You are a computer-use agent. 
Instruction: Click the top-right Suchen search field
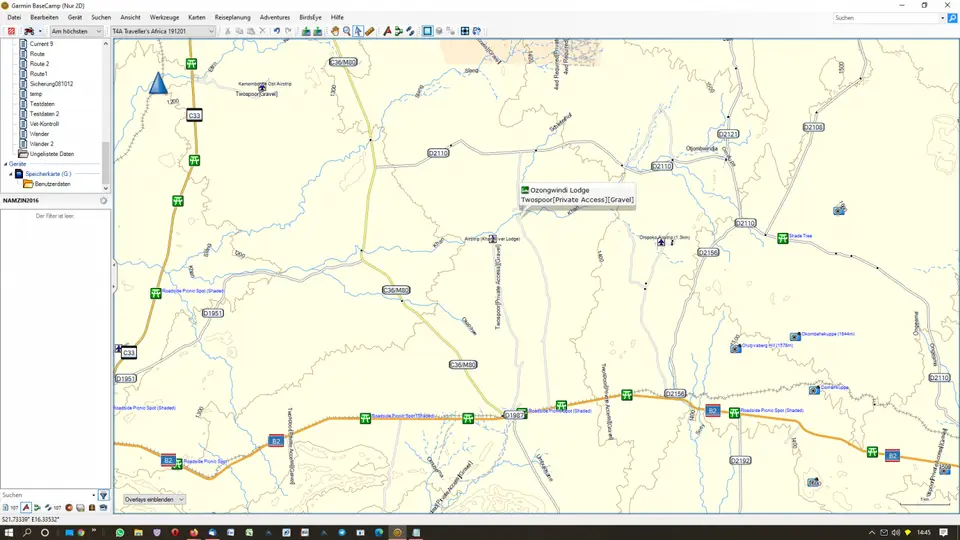[886, 18]
